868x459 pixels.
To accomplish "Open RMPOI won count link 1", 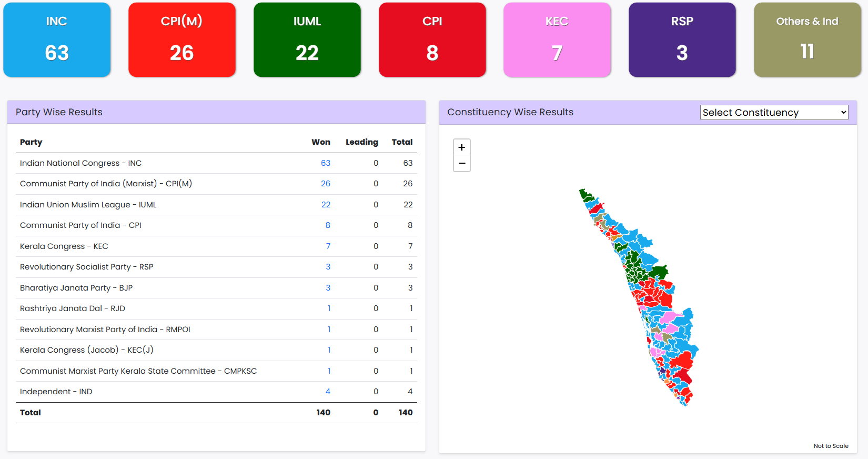I will coord(329,330).
